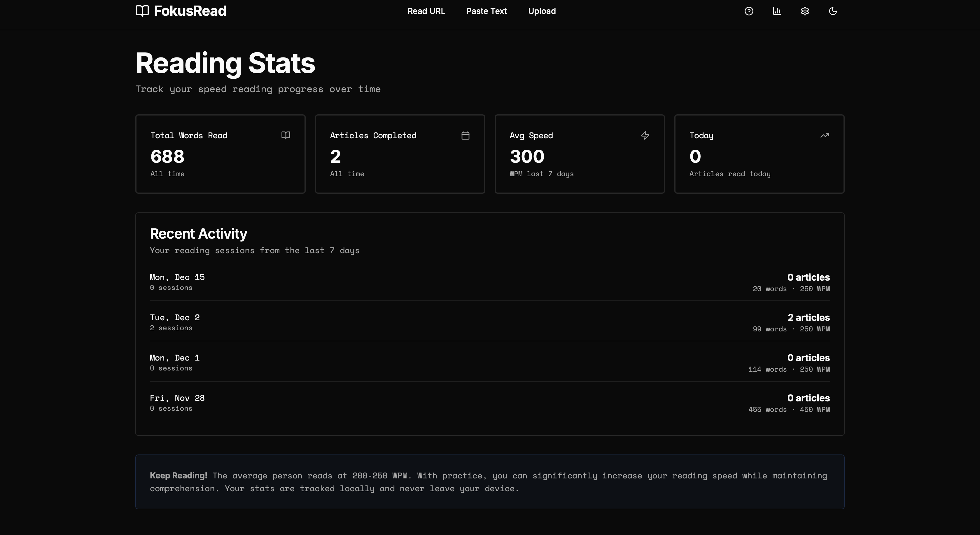
Task: Open the help question mark icon
Action: pyautogui.click(x=749, y=11)
